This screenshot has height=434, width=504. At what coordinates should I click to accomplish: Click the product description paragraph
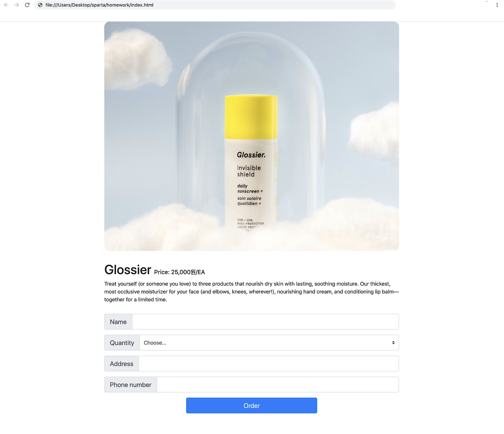(252, 291)
